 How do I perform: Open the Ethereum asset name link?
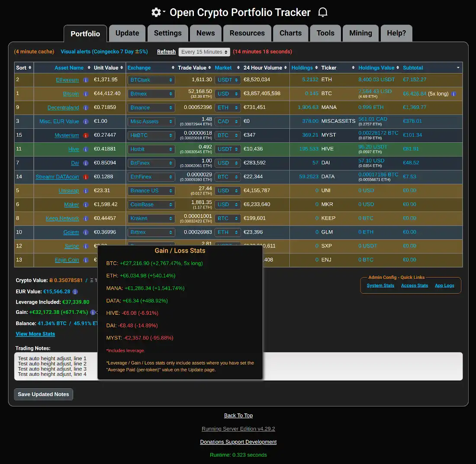tap(68, 80)
